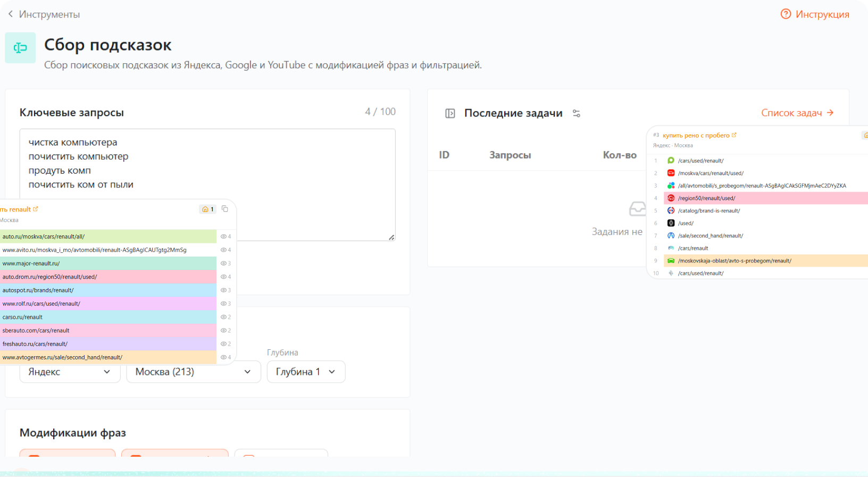Image resolution: width=868 pixels, height=477 pixels.
Task: Click the question mark icon beside Инструкция
Action: coord(786,14)
